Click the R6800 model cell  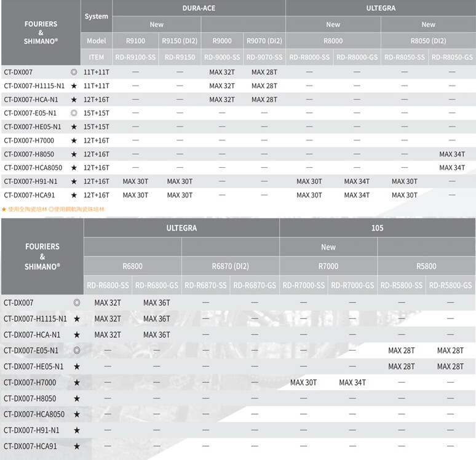133,266
